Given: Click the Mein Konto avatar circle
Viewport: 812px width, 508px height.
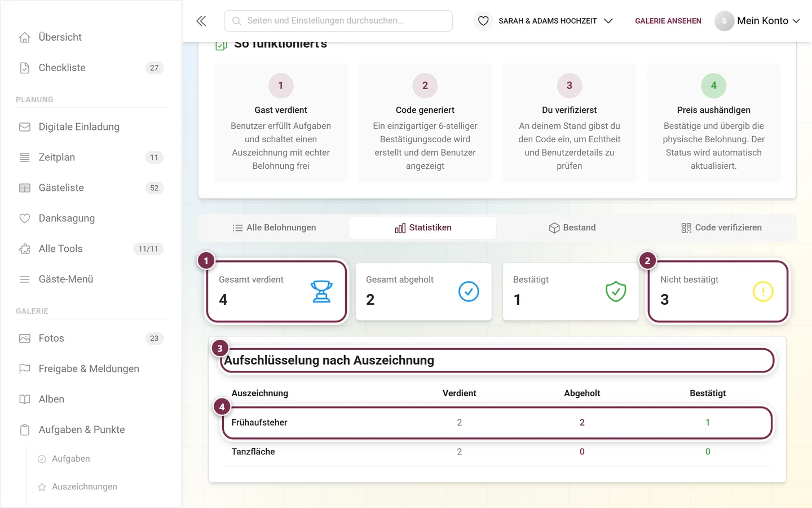Looking at the screenshot, I should (x=724, y=21).
